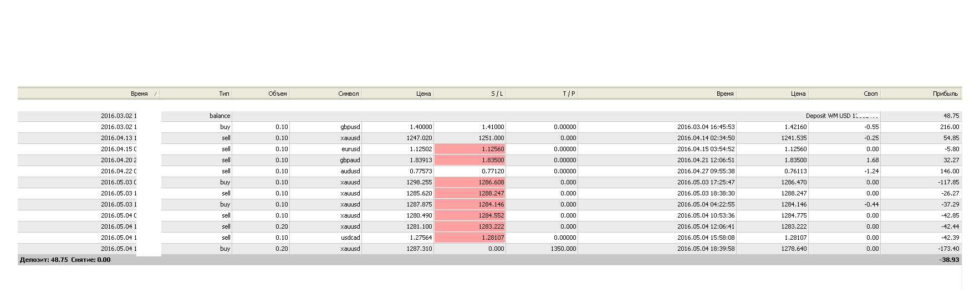This screenshot has width=980, height=294.
Task: Click the usdcad symbol cell
Action: [x=350, y=238]
